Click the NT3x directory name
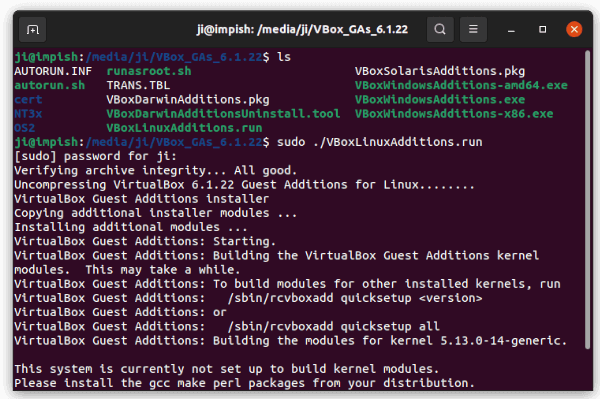 coord(28,114)
